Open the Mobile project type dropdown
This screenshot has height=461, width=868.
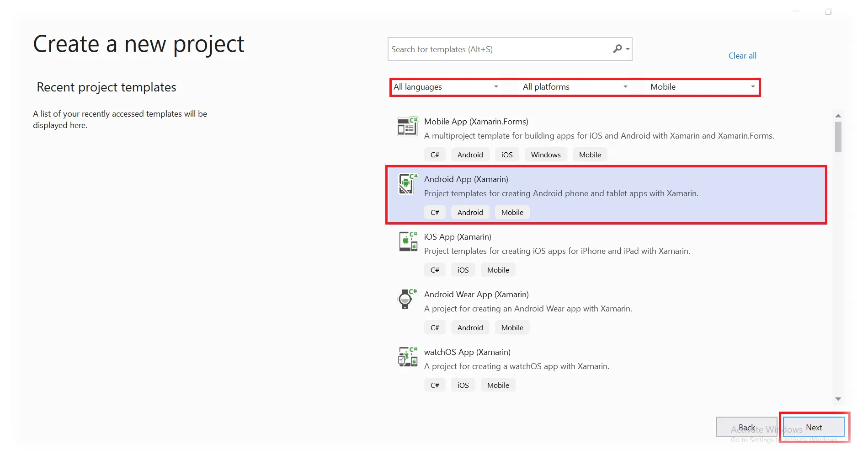[703, 87]
